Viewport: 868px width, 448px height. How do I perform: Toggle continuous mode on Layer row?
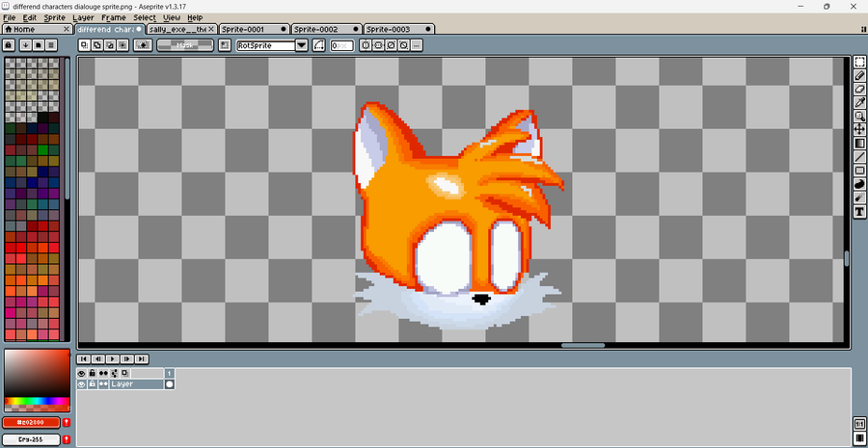pyautogui.click(x=103, y=383)
